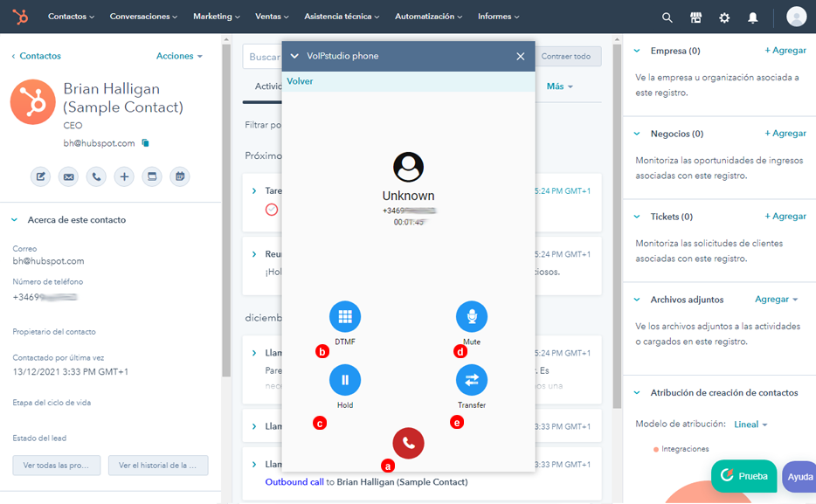Open the Más tab dropdown
This screenshot has width=816, height=504.
pyautogui.click(x=559, y=86)
